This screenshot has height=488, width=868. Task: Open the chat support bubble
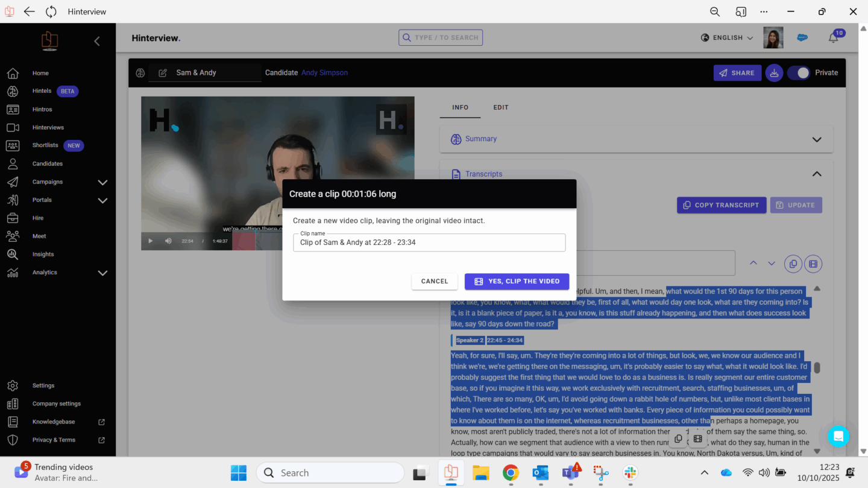coord(838,436)
